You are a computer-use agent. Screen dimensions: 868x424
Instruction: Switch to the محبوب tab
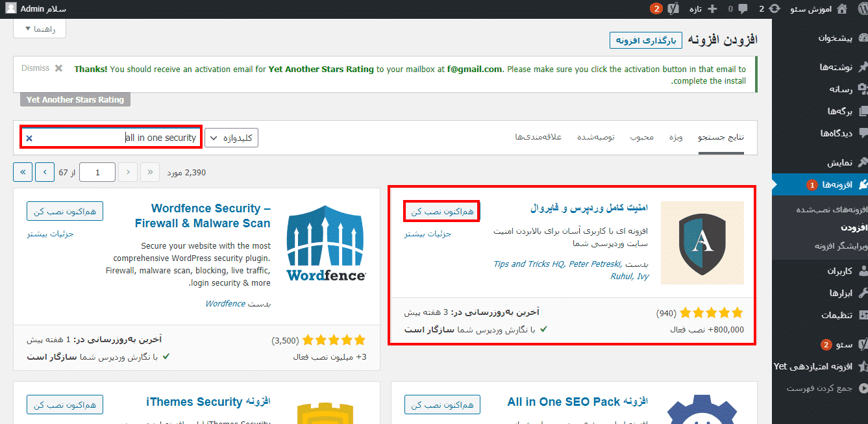pos(643,137)
